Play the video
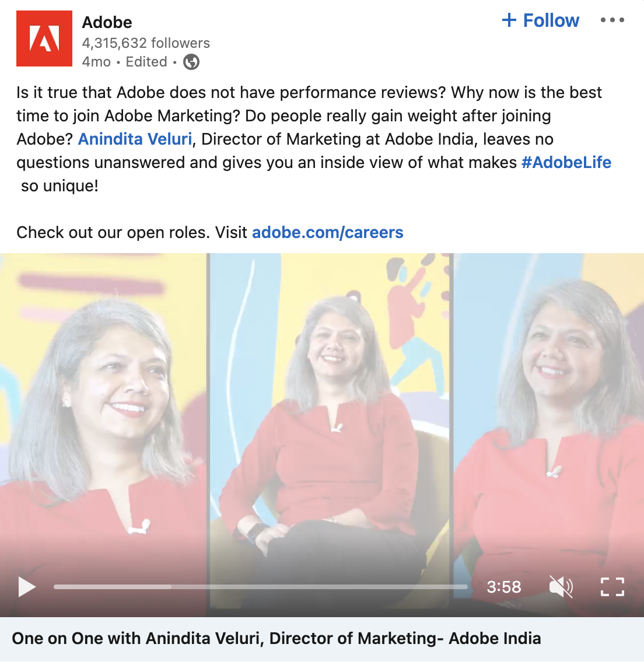This screenshot has height=665, width=644. 27,587
